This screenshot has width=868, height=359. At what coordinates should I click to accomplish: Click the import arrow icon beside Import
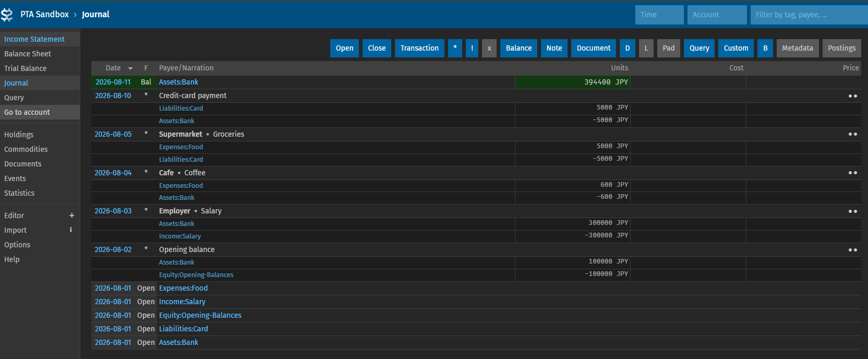click(71, 230)
